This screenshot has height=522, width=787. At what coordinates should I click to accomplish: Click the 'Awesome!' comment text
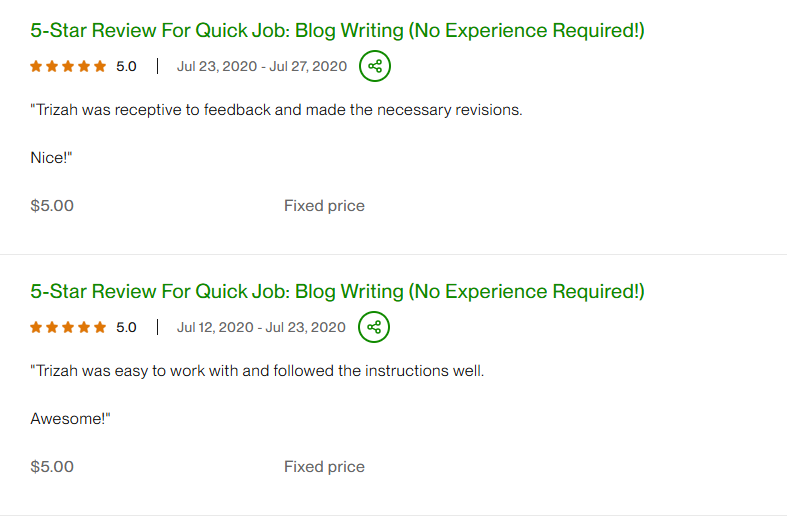[70, 418]
